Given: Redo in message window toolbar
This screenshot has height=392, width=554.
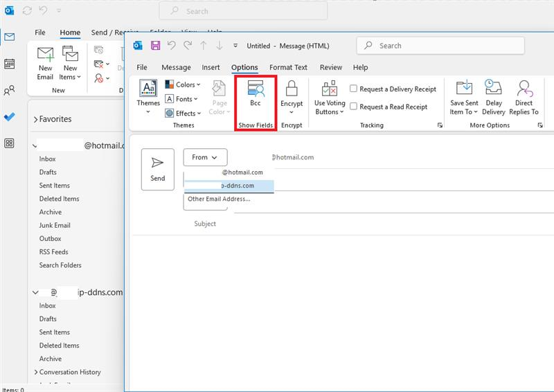Looking at the screenshot, I should pyautogui.click(x=188, y=45).
